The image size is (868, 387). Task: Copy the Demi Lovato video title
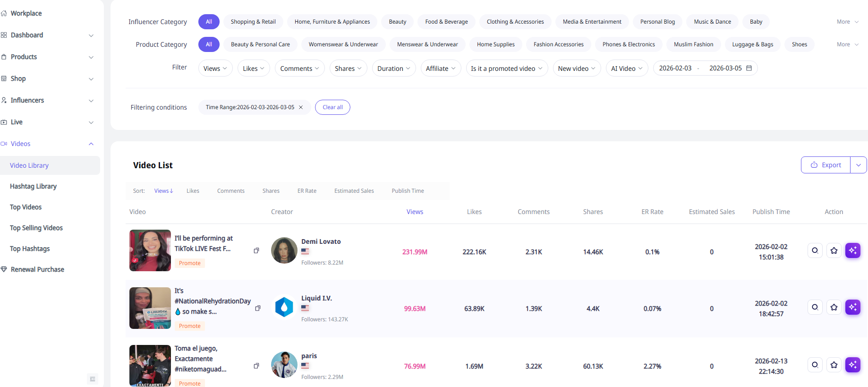tap(256, 250)
